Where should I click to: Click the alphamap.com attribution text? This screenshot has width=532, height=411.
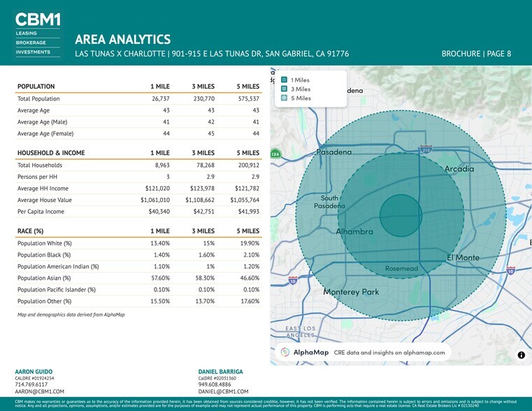click(x=389, y=353)
